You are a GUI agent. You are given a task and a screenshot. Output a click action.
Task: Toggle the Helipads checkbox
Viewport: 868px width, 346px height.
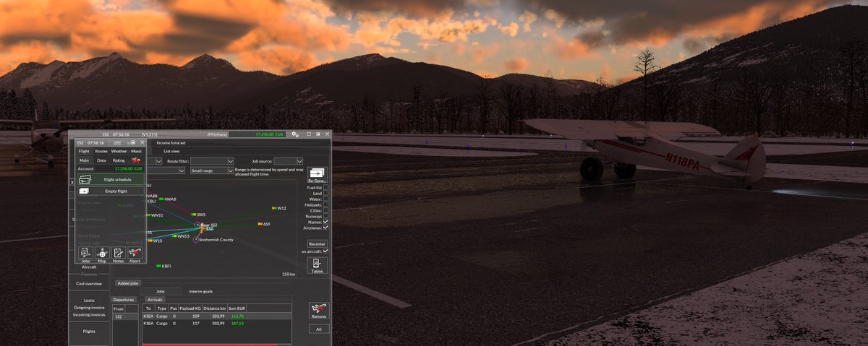click(x=325, y=204)
